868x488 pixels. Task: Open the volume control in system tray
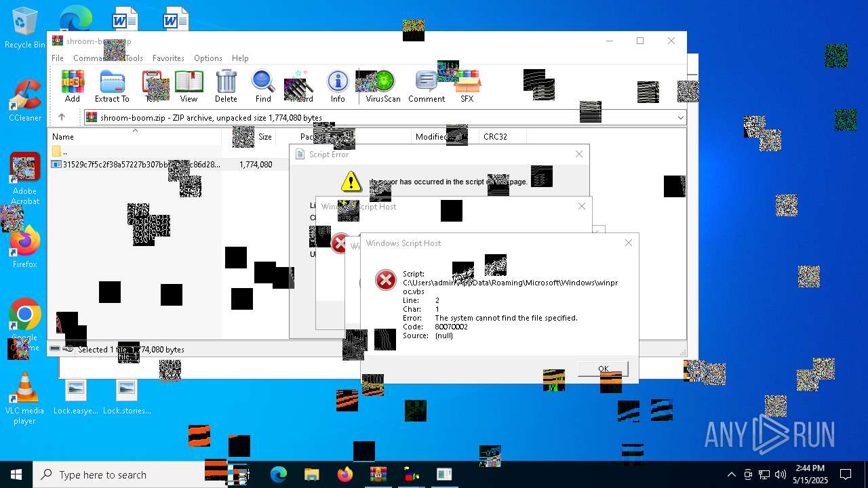(x=781, y=474)
